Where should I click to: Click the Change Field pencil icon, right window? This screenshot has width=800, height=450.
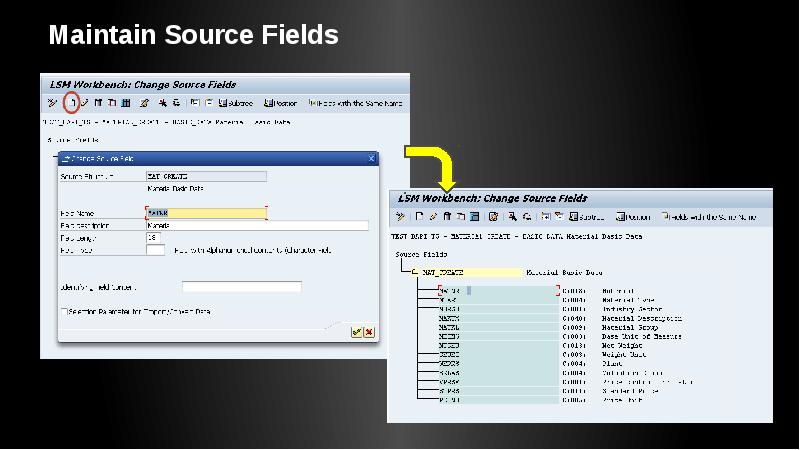tap(433, 217)
